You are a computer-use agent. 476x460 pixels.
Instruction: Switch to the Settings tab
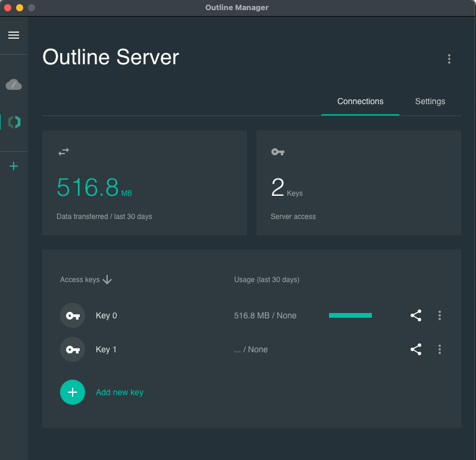[x=430, y=101]
